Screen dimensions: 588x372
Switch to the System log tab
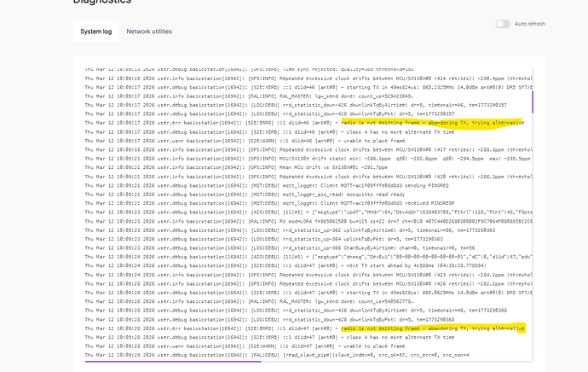pyautogui.click(x=90, y=32)
